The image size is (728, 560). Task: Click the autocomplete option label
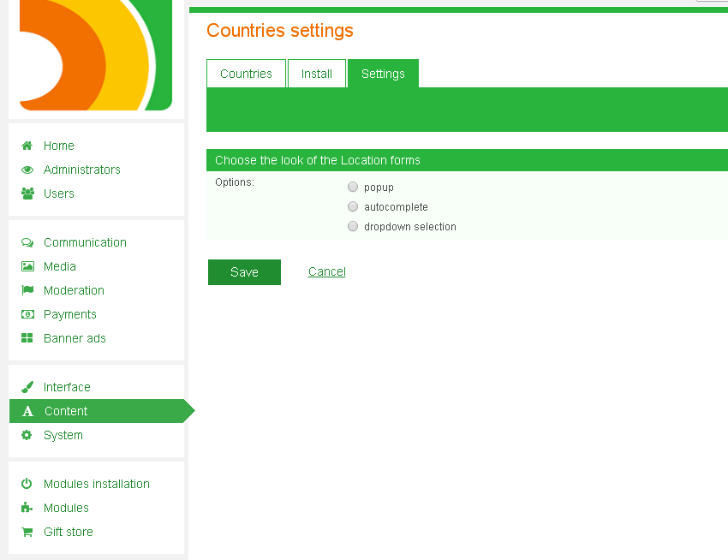[396, 207]
